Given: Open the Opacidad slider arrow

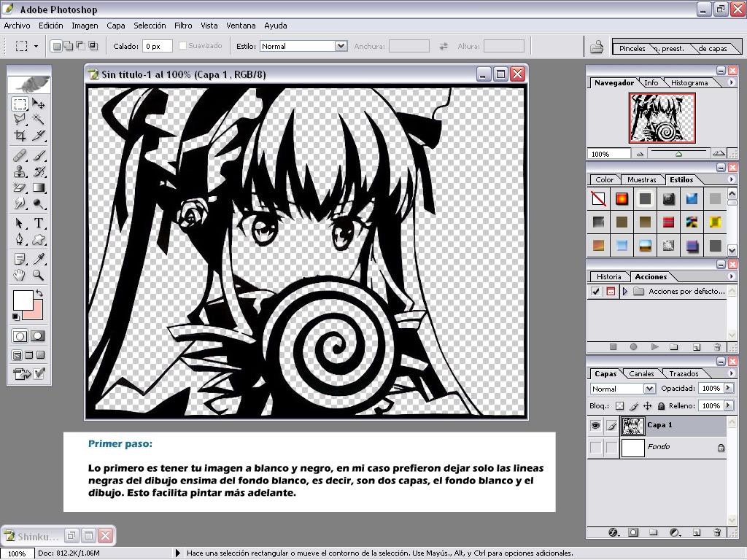Looking at the screenshot, I should [728, 388].
